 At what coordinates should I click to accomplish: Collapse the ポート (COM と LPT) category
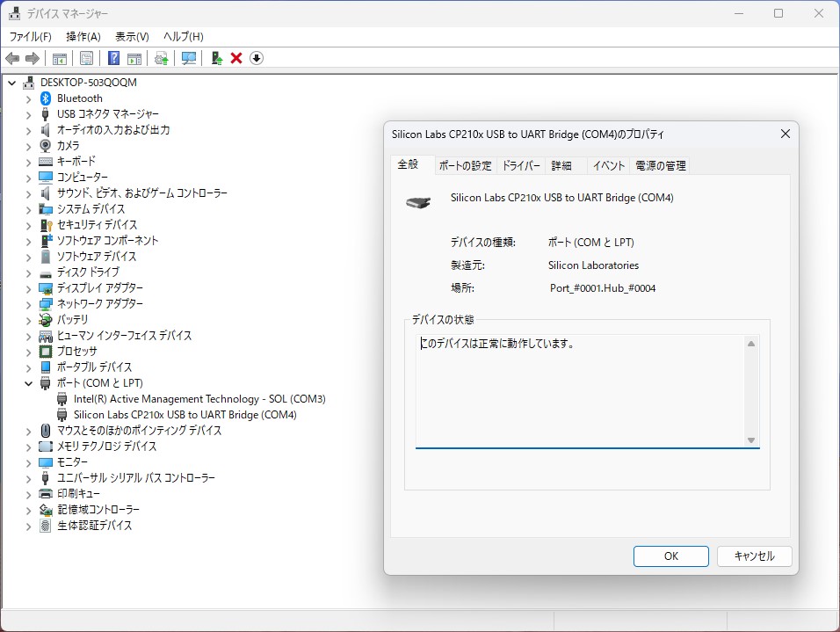click(28, 383)
